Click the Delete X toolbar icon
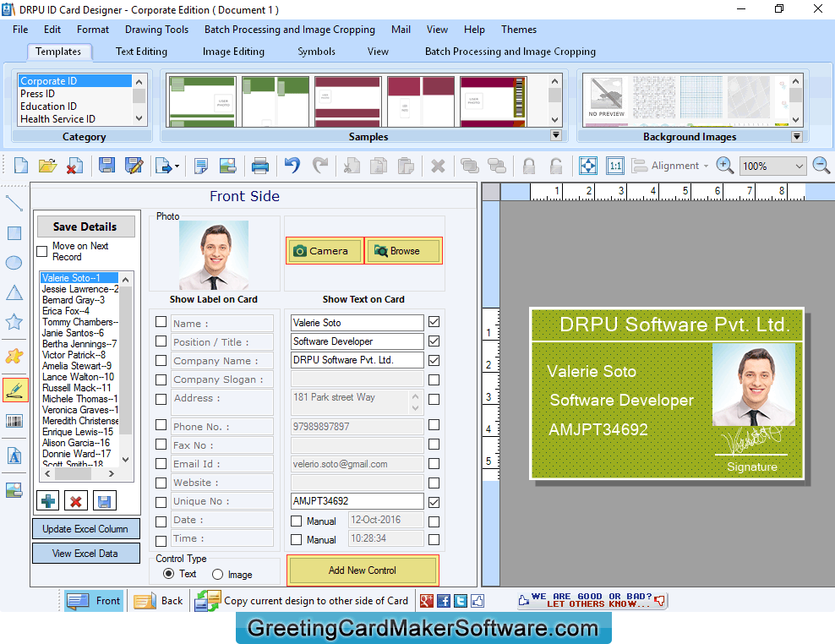Image resolution: width=835 pixels, height=644 pixels. point(438,166)
